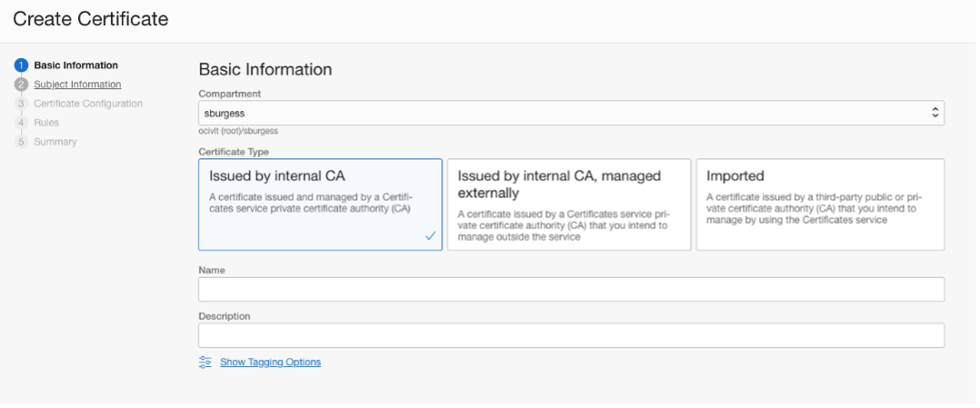Expand Show Tagging Options
The image size is (980, 408).
[270, 362]
